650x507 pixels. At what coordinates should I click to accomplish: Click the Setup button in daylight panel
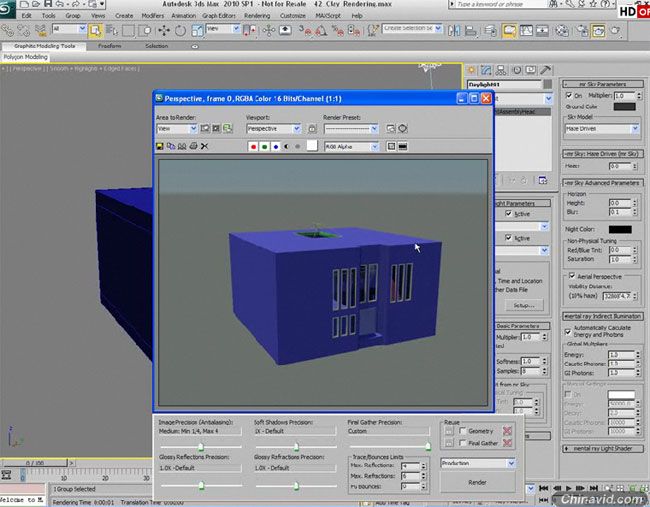click(x=524, y=305)
